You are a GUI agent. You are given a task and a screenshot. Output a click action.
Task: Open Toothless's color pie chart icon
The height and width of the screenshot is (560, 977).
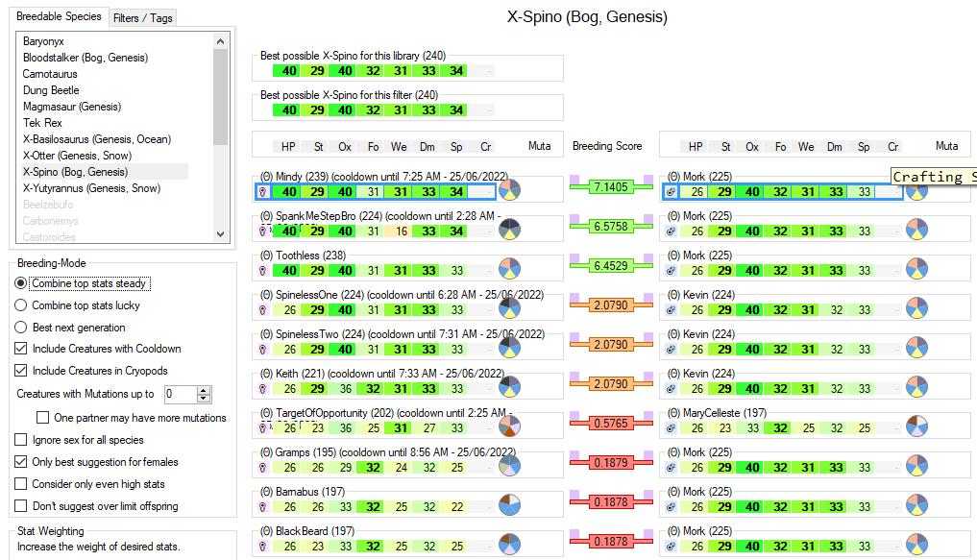(x=510, y=269)
